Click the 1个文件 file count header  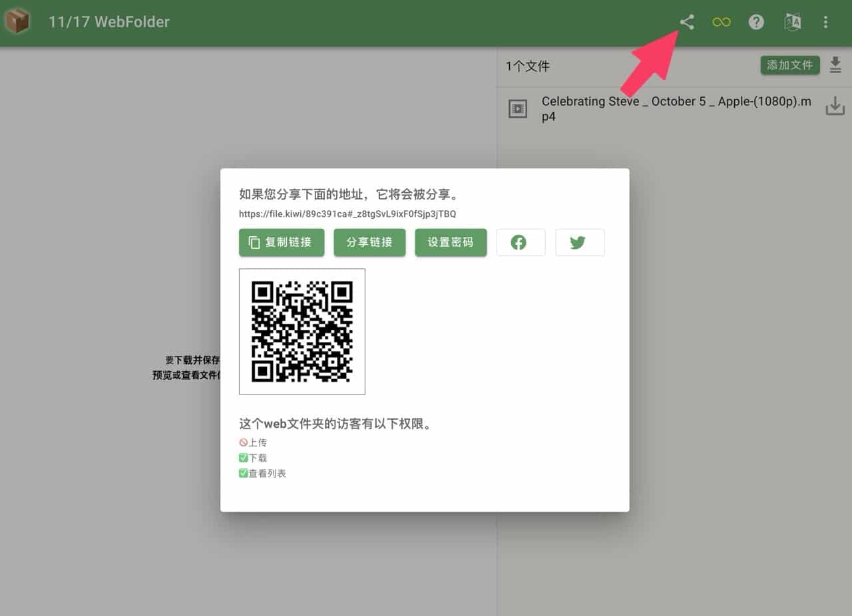528,66
